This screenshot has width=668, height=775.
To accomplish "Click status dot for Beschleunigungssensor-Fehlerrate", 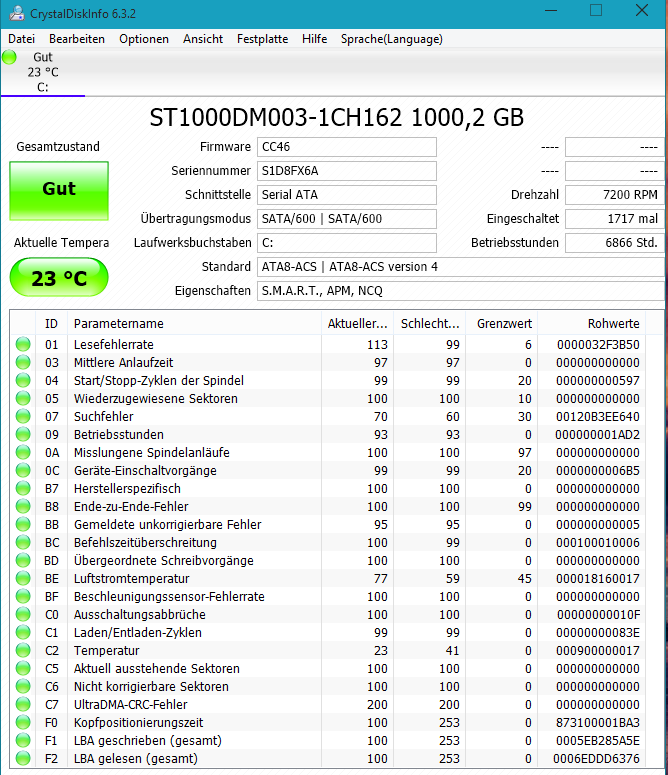I will [23, 596].
